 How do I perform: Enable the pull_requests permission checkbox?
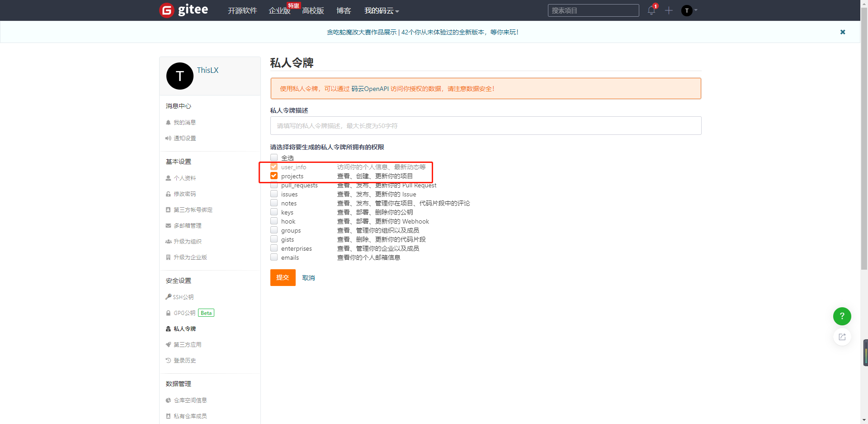coord(274,185)
